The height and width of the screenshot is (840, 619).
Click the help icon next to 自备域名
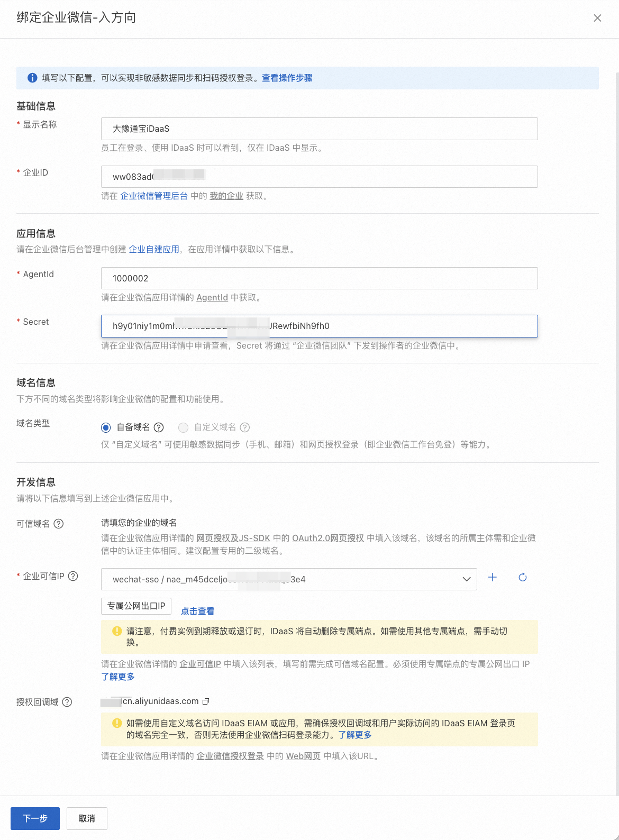(x=159, y=427)
